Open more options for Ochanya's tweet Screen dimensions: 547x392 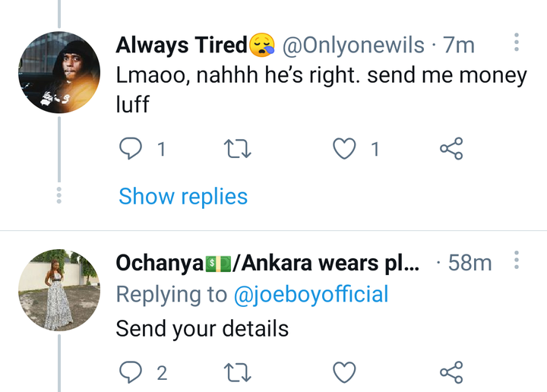point(517,260)
